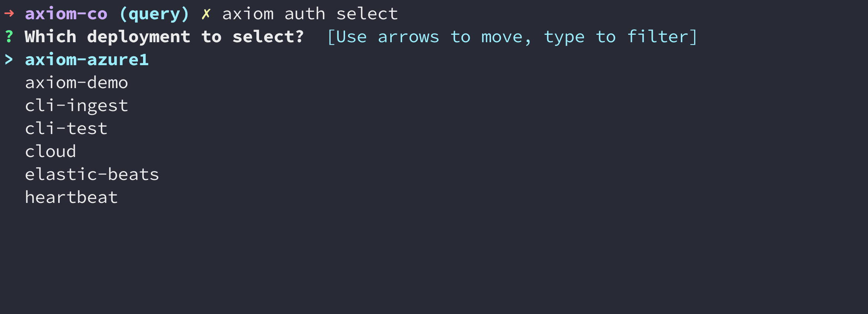Pick heartbeat from the deployment list
Viewport: 868px width, 314px height.
click(x=71, y=197)
